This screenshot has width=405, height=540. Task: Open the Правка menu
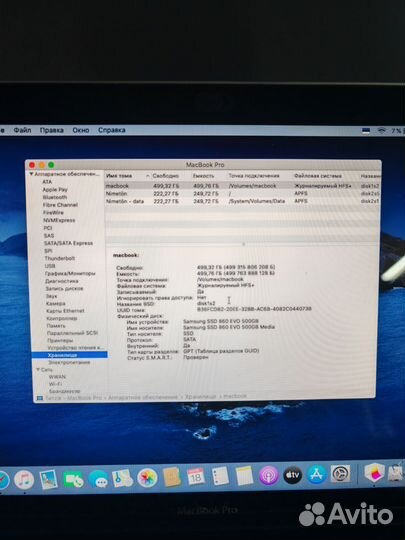52,130
